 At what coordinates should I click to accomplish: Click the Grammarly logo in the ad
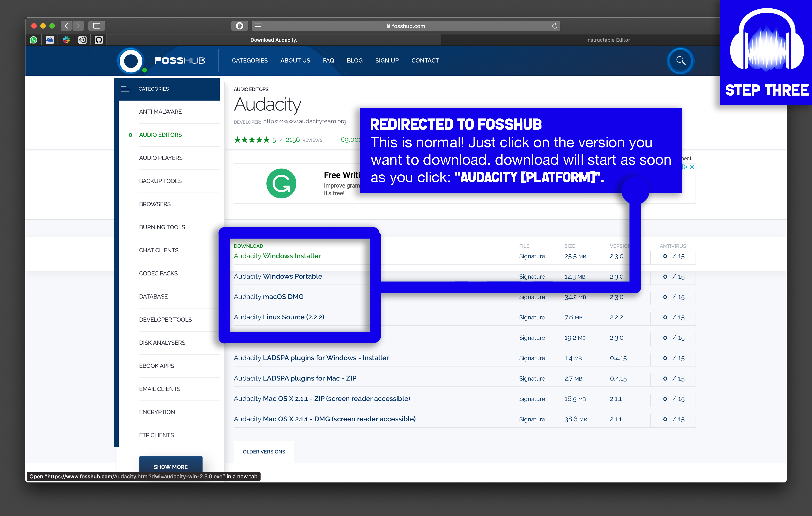click(x=281, y=183)
